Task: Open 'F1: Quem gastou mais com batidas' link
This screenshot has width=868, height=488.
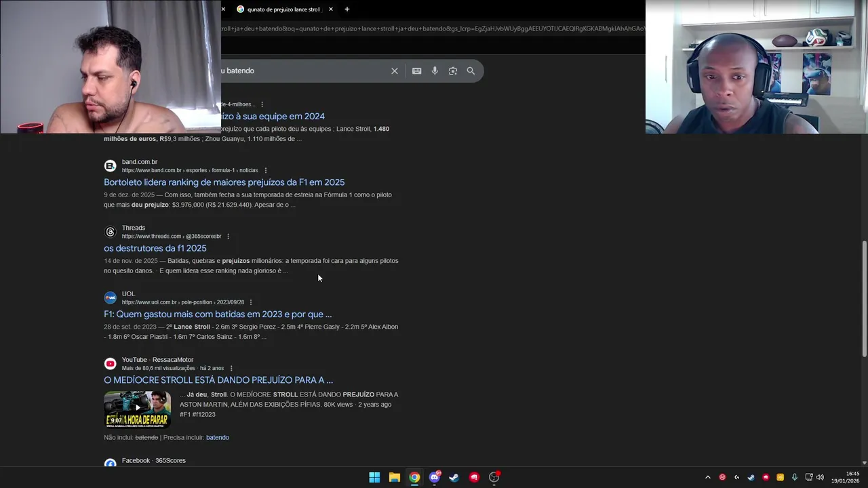Action: pyautogui.click(x=218, y=314)
